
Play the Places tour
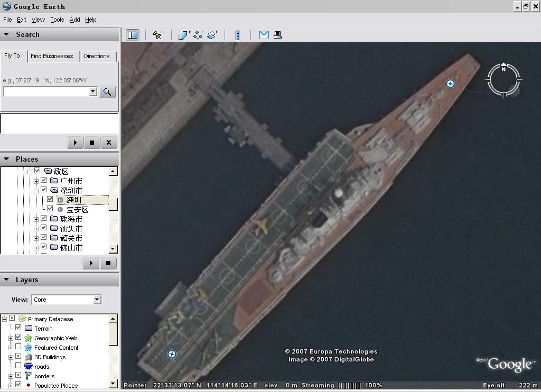click(91, 263)
